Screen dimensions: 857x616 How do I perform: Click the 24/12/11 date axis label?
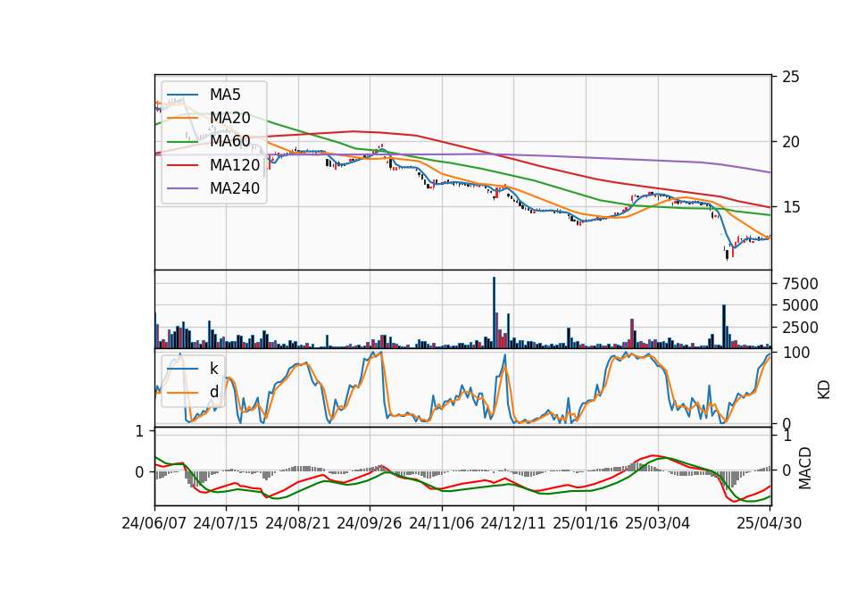(x=512, y=523)
